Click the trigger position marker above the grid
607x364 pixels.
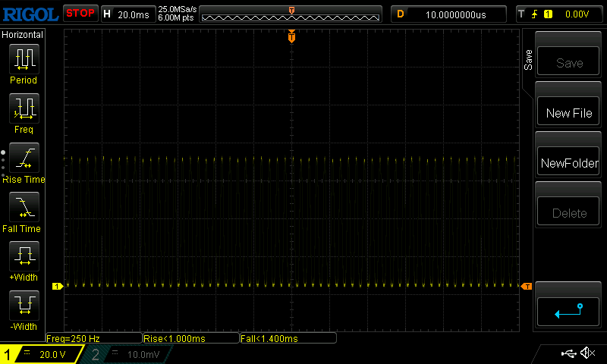click(291, 36)
